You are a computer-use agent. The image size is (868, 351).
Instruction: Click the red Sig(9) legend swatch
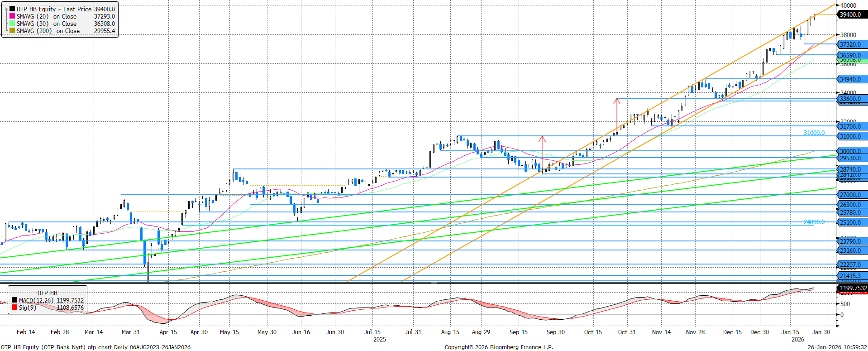point(14,308)
